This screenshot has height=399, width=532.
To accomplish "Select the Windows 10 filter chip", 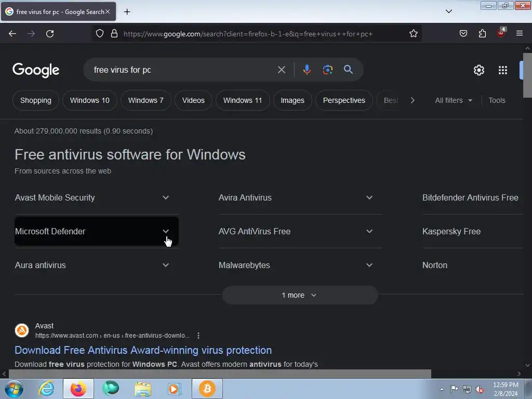I will tap(89, 100).
